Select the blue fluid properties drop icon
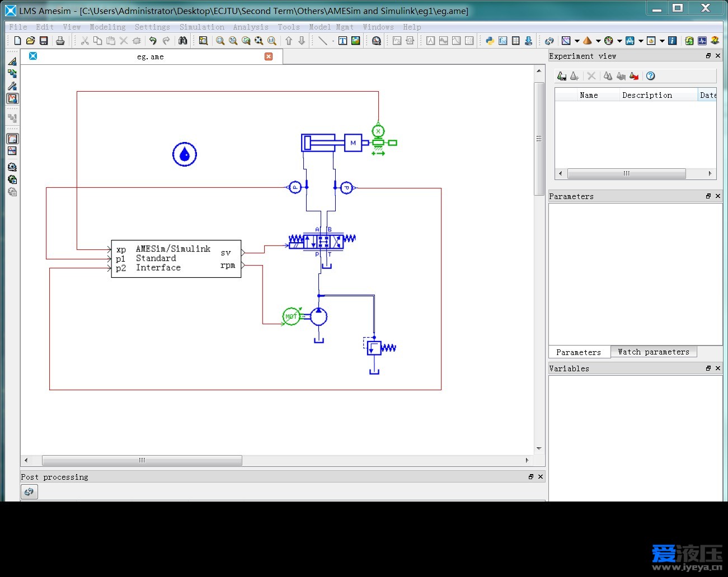 pos(185,154)
